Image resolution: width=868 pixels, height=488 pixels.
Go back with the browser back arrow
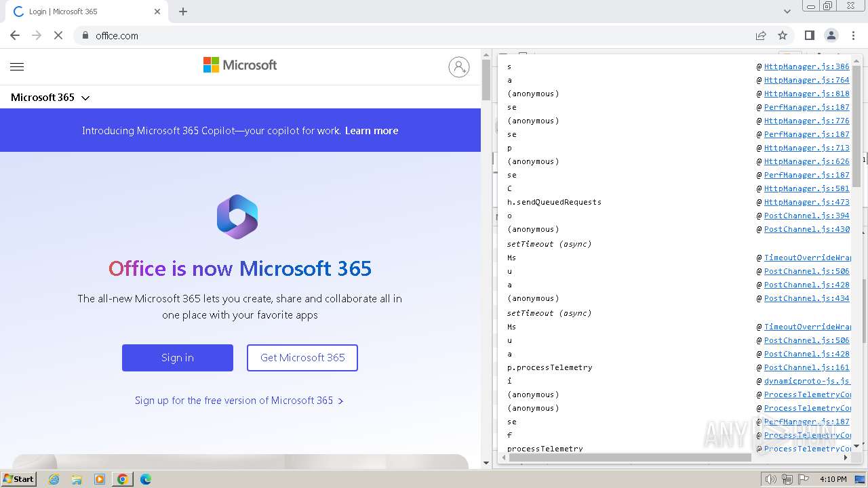(x=15, y=35)
